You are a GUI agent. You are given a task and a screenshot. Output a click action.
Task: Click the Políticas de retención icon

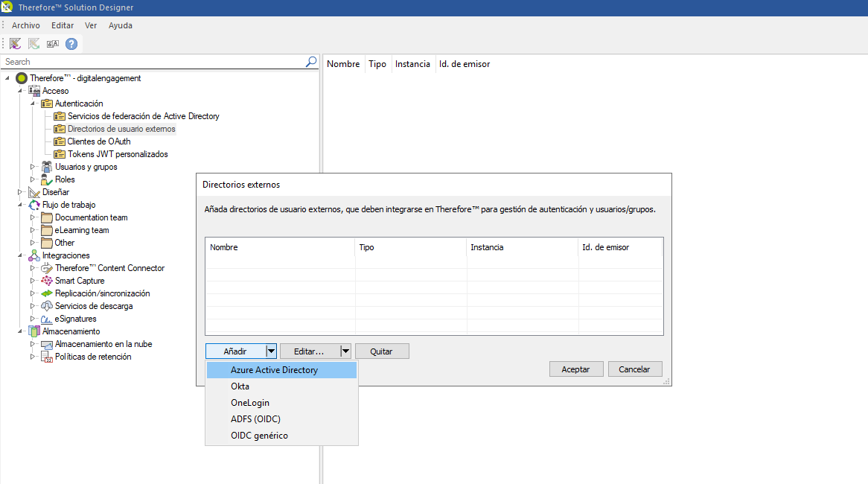(x=47, y=357)
